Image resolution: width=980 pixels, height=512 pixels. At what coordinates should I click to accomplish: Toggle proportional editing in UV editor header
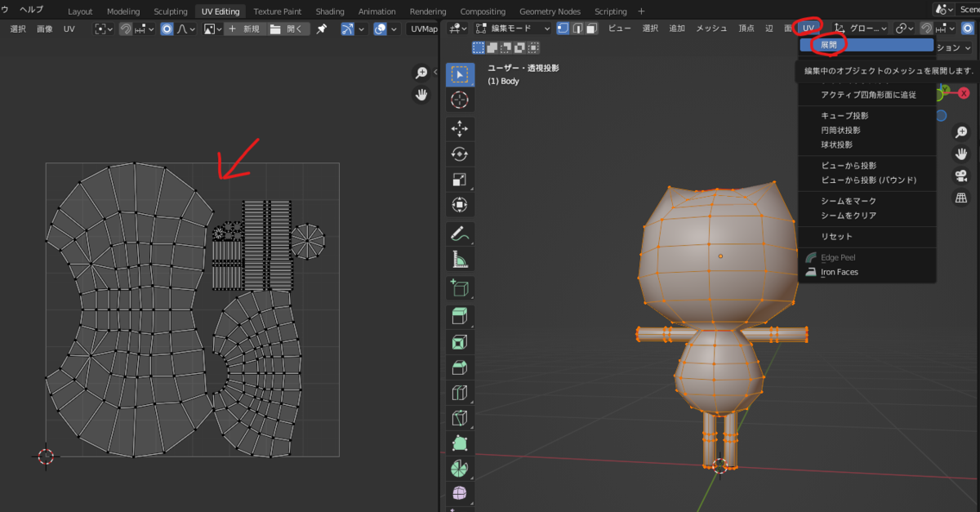point(167,29)
